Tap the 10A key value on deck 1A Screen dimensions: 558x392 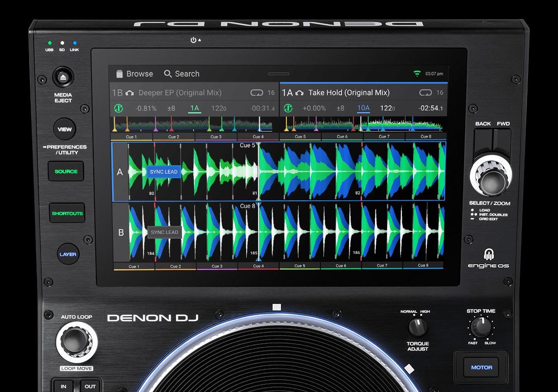[x=362, y=108]
